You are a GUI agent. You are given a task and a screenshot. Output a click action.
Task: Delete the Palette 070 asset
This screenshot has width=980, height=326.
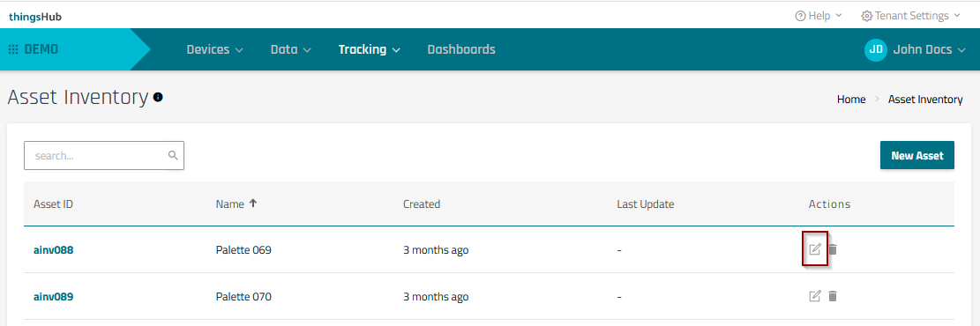coord(833,296)
